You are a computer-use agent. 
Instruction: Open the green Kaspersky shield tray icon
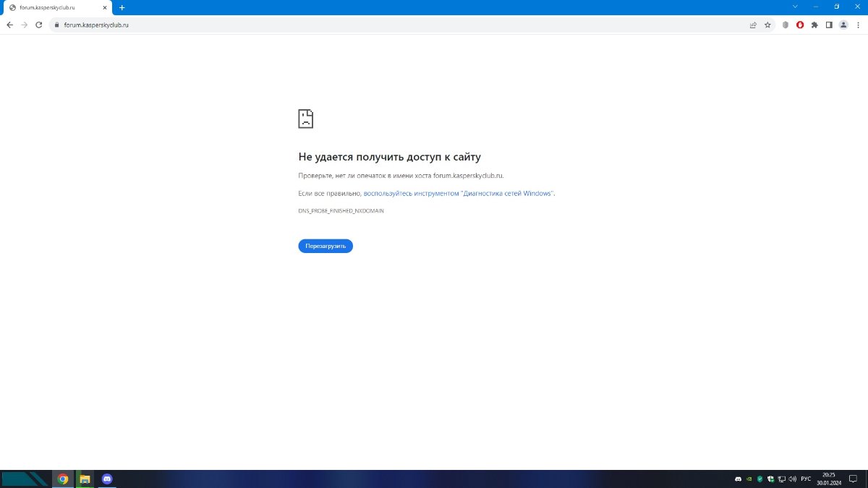759,479
